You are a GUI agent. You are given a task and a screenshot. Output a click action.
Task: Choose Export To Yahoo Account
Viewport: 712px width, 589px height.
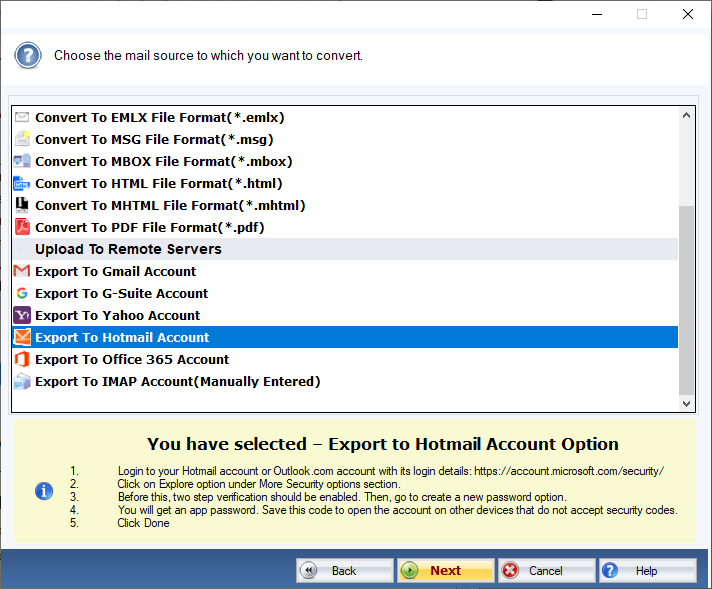(x=345, y=316)
